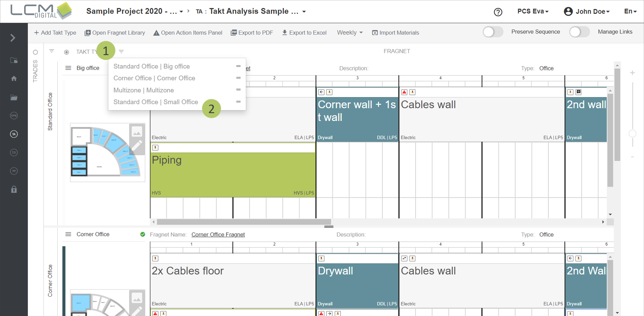Open the home icon in sidebar
The image size is (644, 316).
pos(14,79)
